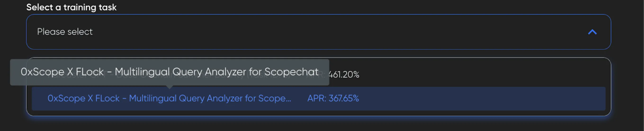The height and width of the screenshot is (131, 644).
Task: Click the "Please select" placeholder text
Action: tap(65, 32)
